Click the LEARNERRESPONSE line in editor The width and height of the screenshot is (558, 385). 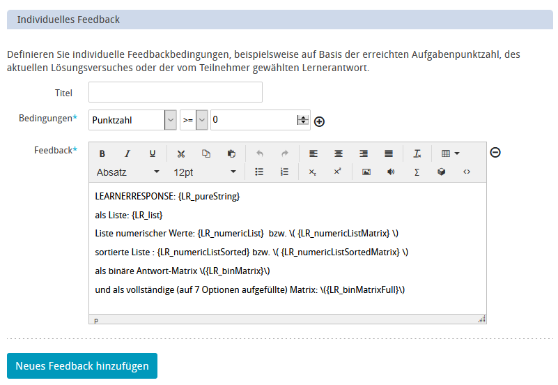tap(167, 196)
